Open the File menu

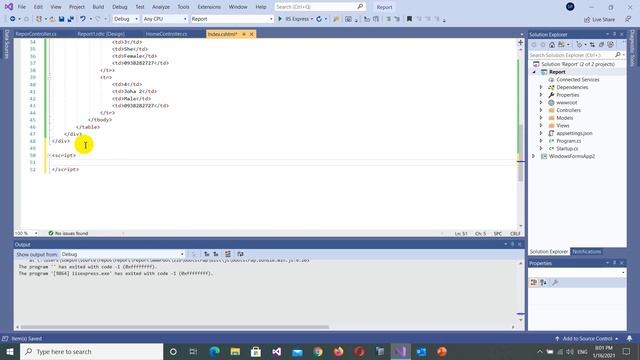click(x=22, y=7)
